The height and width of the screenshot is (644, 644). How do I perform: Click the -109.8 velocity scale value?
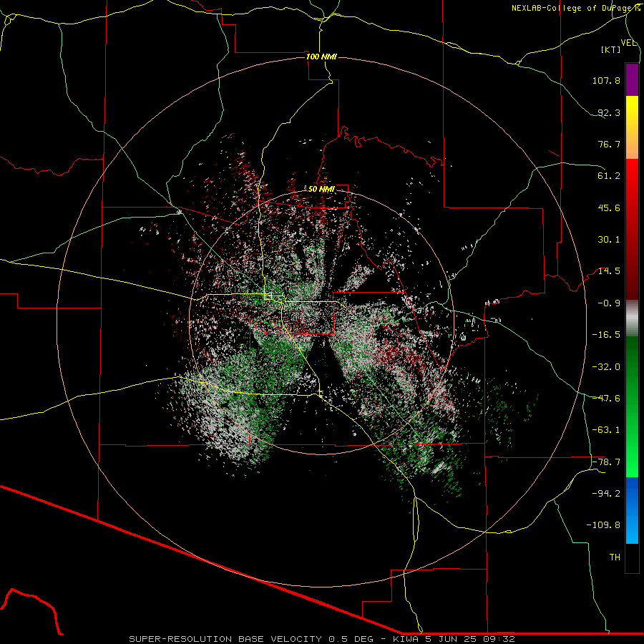pyautogui.click(x=603, y=525)
